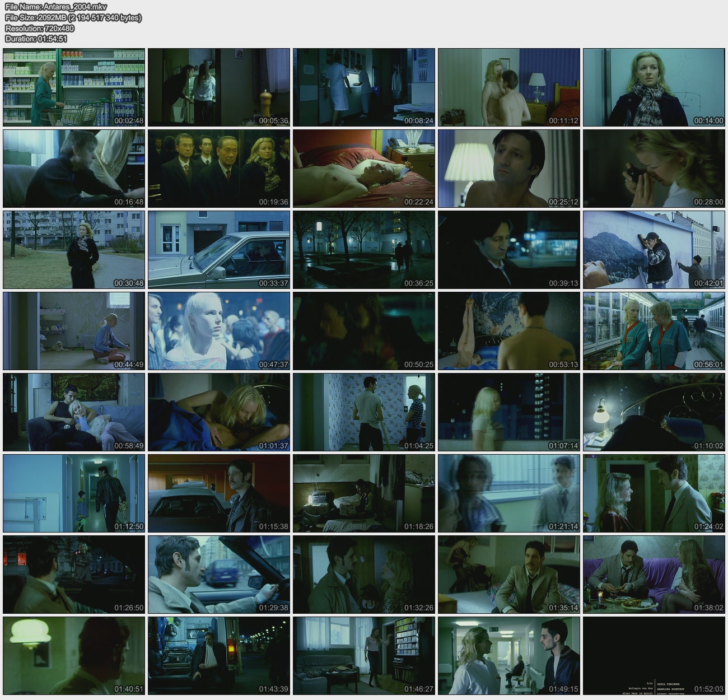The image size is (728, 700).
Task: Click the dinner table frame at 01:38:02
Action: click(x=654, y=575)
